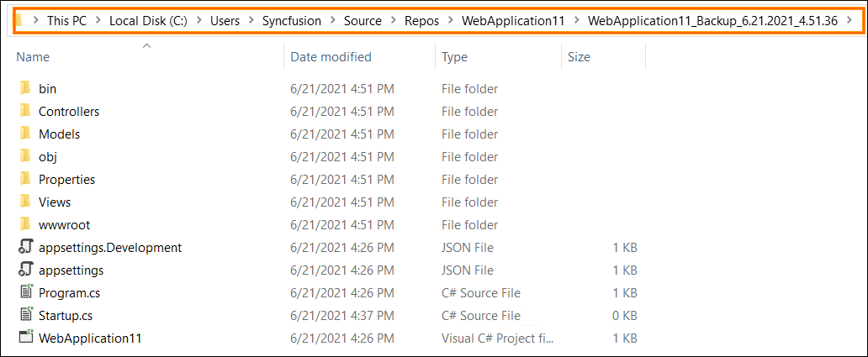Viewport: 868px width, 357px height.
Task: Select the Controllers folder icon
Action: 24,111
